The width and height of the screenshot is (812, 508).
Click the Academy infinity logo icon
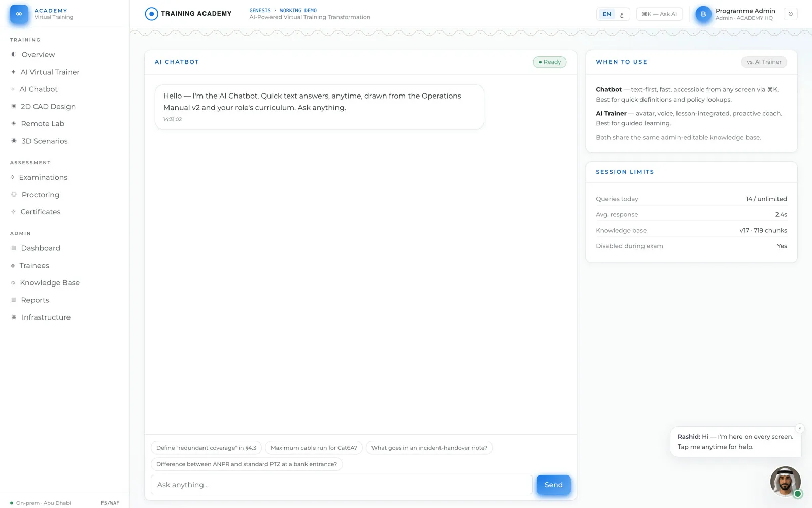pyautogui.click(x=19, y=14)
